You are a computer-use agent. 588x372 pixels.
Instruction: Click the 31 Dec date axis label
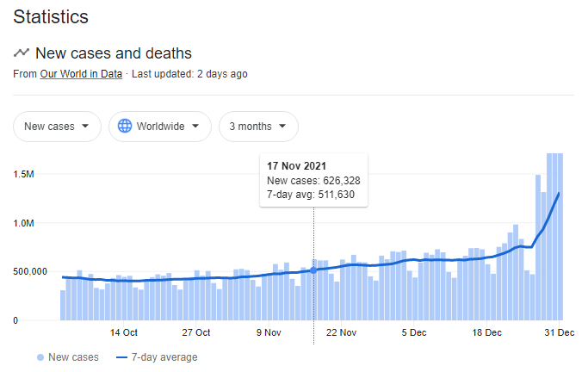pyautogui.click(x=560, y=332)
